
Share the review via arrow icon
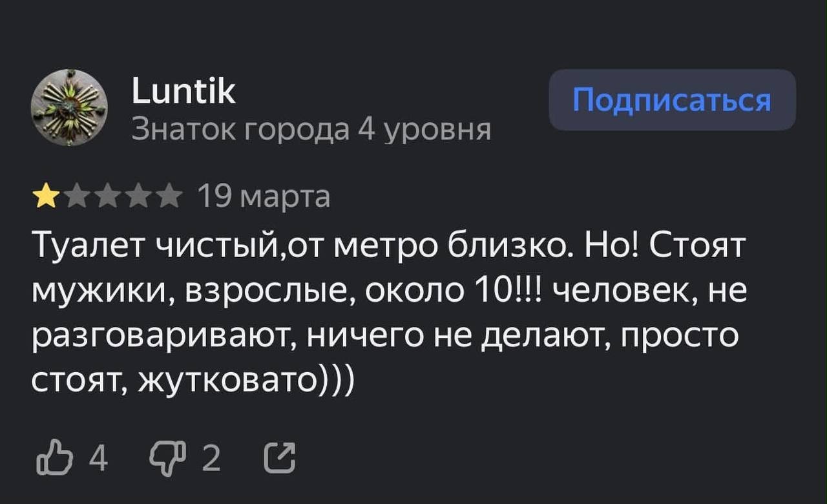click(281, 458)
